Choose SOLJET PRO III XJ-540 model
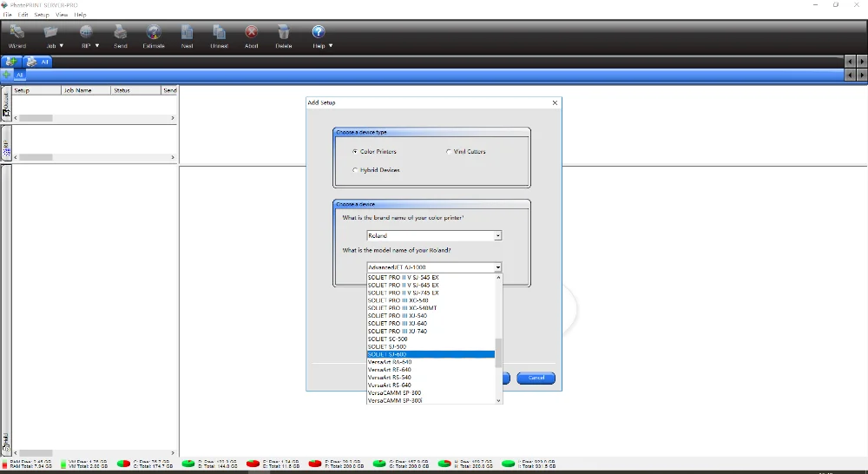The width and height of the screenshot is (868, 474). pos(431,316)
